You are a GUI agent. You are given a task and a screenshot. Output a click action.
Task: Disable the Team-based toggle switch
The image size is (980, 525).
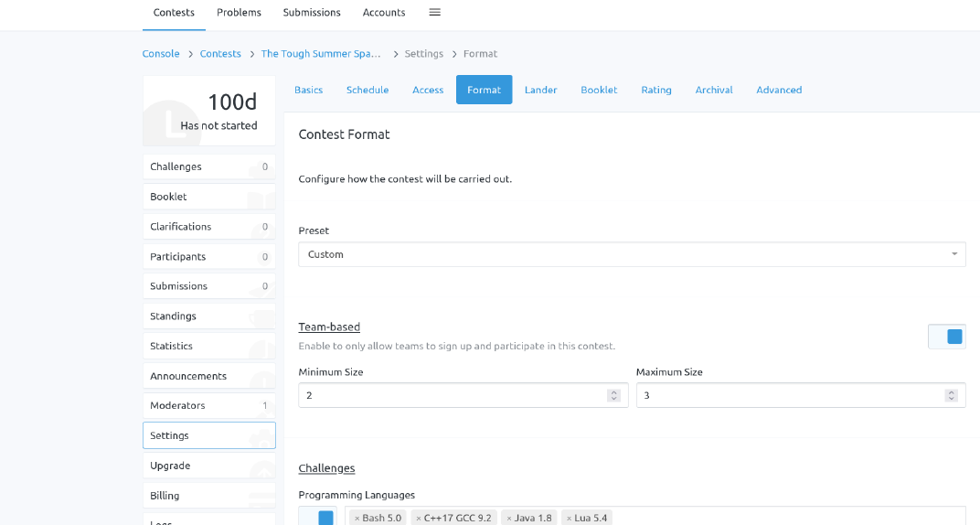click(x=946, y=337)
